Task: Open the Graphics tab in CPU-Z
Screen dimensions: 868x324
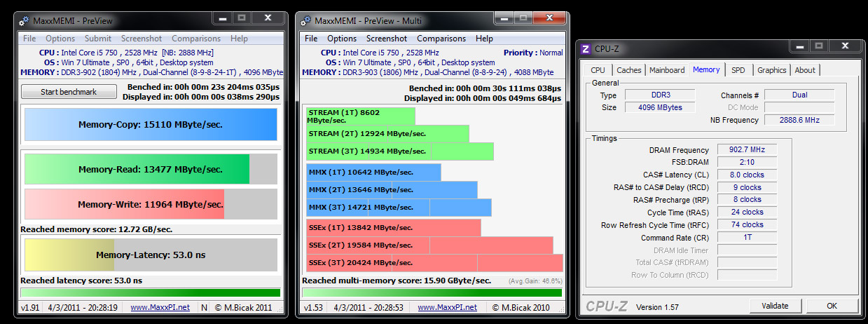Action: click(772, 70)
